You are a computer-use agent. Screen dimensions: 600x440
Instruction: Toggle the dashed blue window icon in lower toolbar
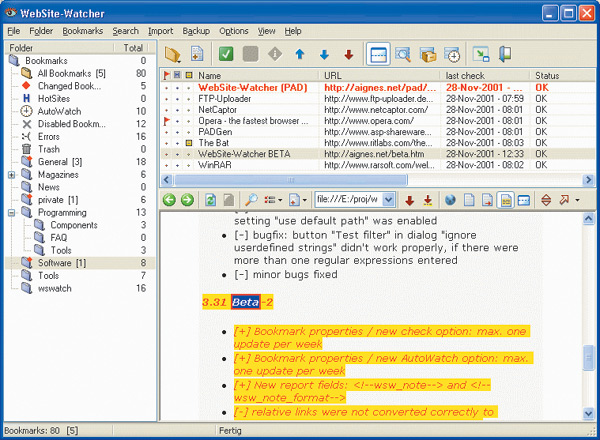523,200
